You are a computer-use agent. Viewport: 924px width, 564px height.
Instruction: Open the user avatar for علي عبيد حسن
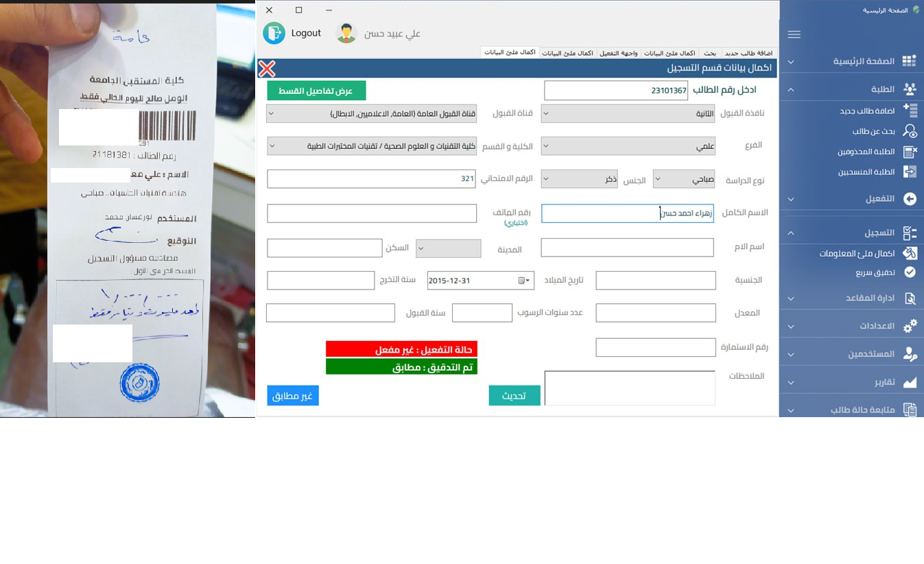[346, 33]
